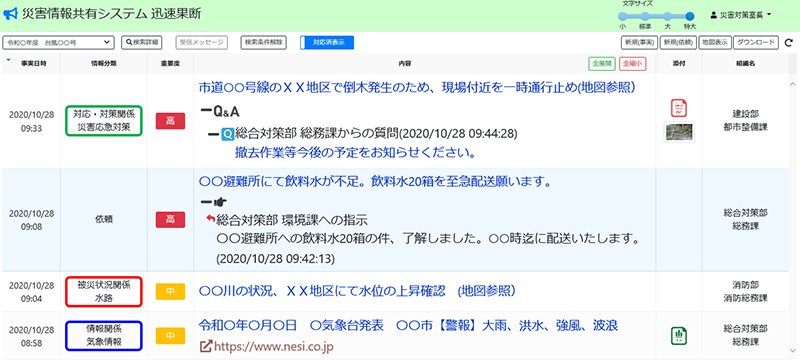Click the 被災状況関係 水路 category tag
800x360 pixels.
click(x=104, y=291)
